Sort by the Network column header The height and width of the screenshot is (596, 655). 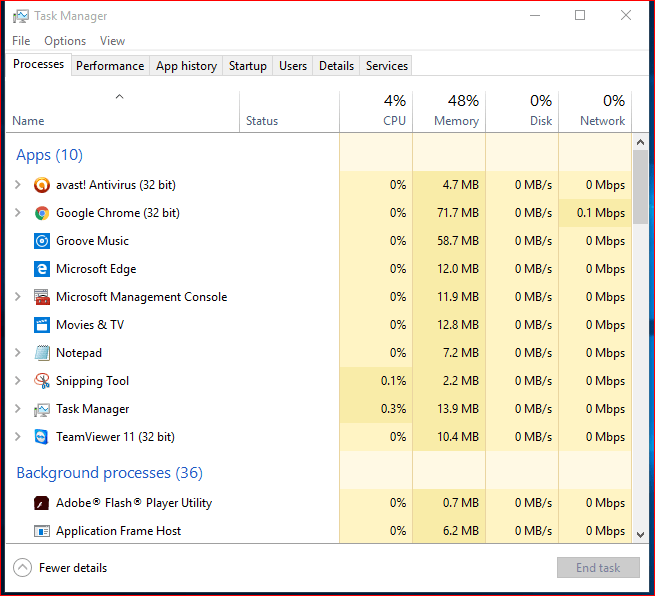coord(595,112)
